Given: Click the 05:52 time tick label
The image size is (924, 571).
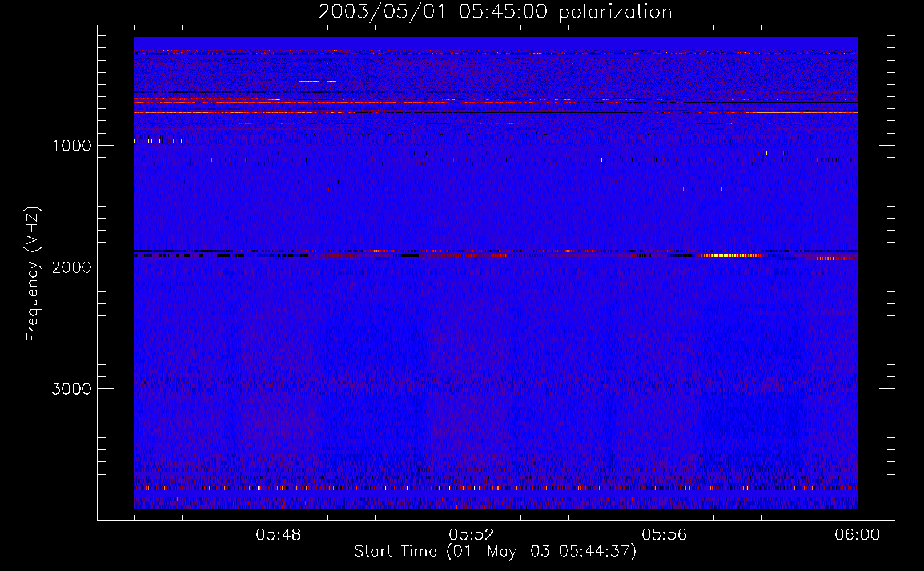Looking at the screenshot, I should tap(472, 535).
